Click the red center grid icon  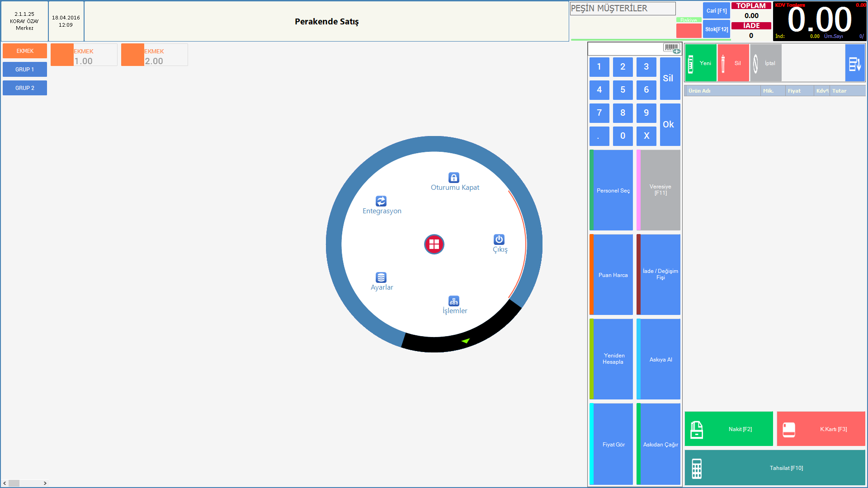point(434,244)
